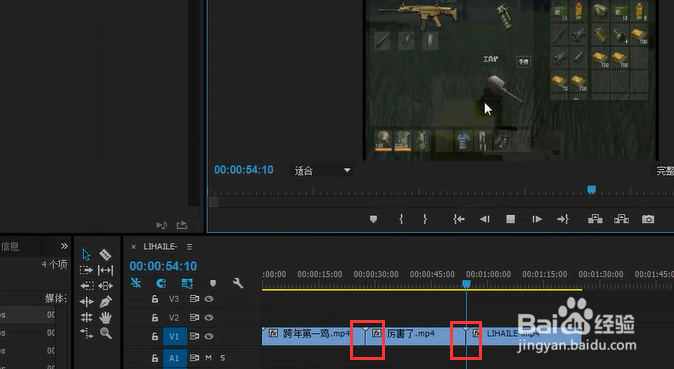Screen dimensions: 674x369
Task: Select the Selection arrow tool
Action: [86, 255]
